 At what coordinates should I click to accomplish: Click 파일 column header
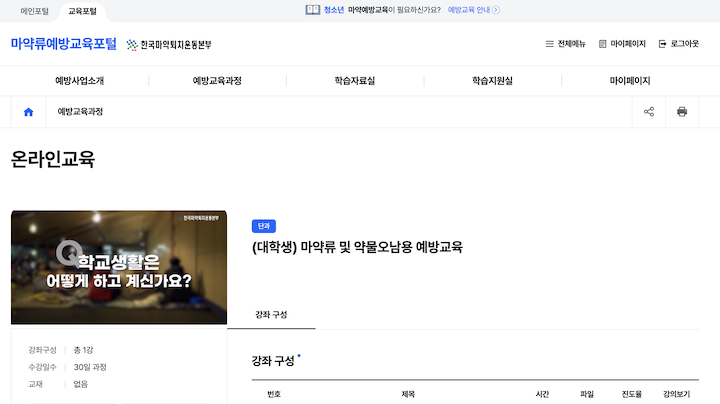pyautogui.click(x=587, y=394)
